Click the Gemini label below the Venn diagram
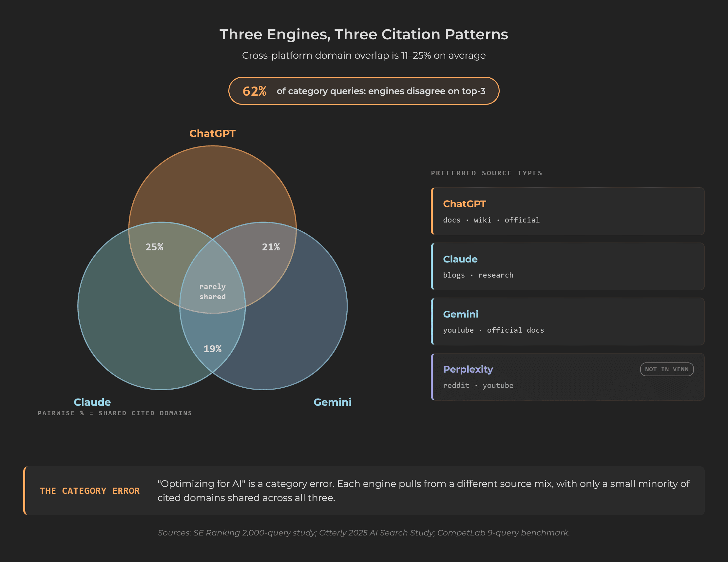 click(332, 402)
